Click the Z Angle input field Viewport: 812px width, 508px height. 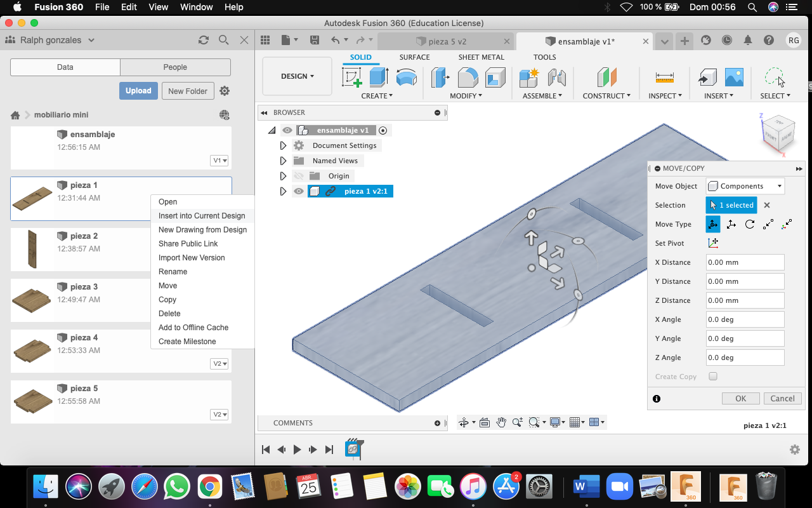click(745, 358)
